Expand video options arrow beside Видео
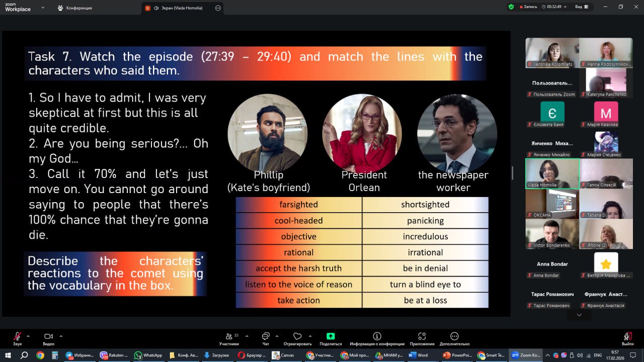The image size is (644, 362). click(x=61, y=336)
